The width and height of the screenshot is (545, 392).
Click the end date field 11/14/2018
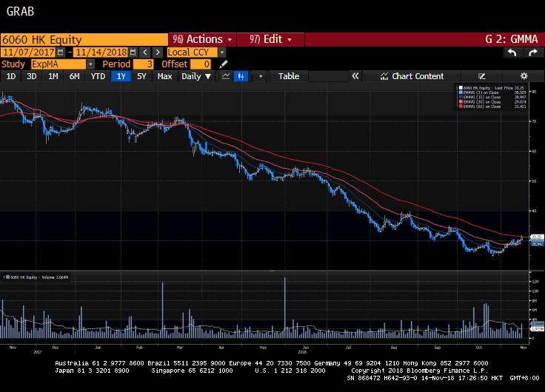tap(101, 53)
